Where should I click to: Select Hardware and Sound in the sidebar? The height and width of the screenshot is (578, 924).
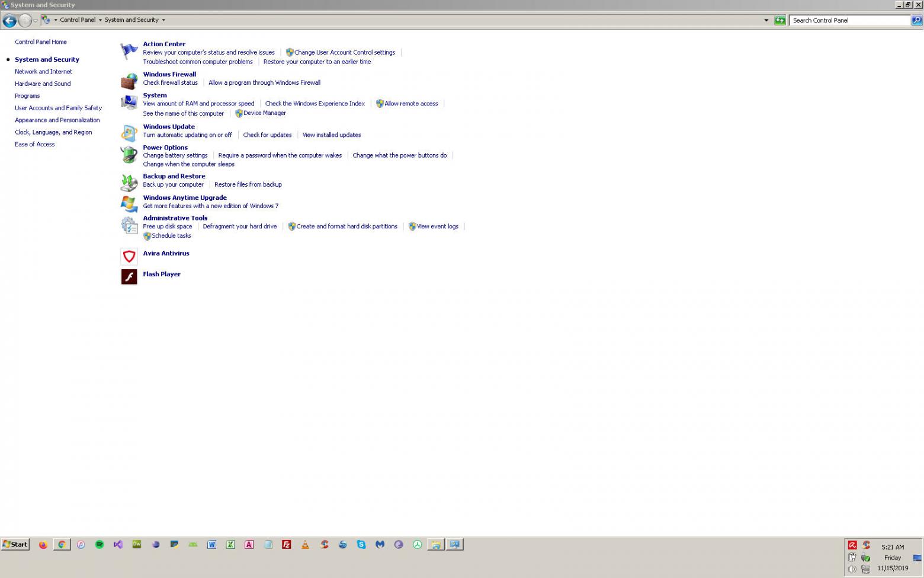tap(43, 84)
